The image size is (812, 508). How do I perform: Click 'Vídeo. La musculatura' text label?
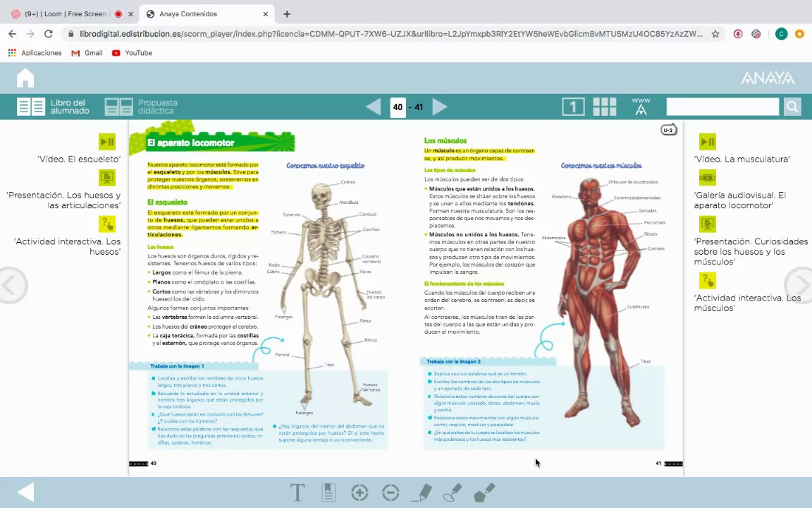click(742, 159)
